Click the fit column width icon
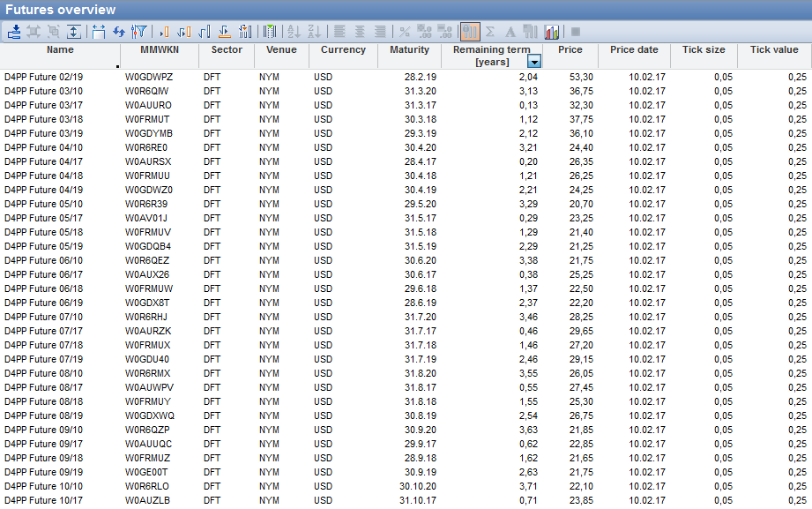Screen dimensions: 812x509 [98, 32]
